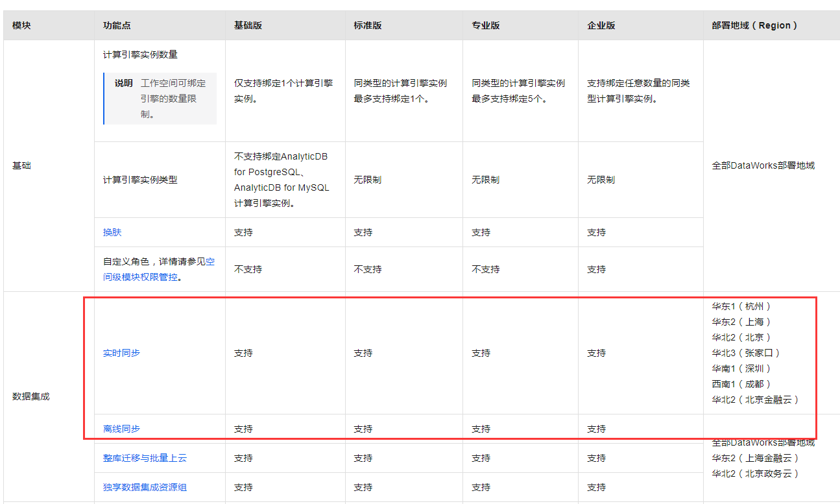Click 华北3（张家口）region text

[x=746, y=353]
